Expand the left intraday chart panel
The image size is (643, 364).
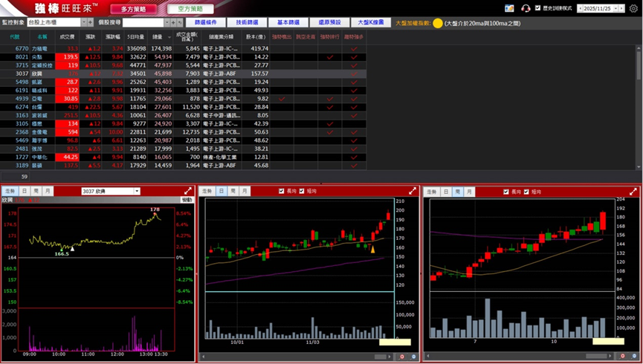point(188,191)
